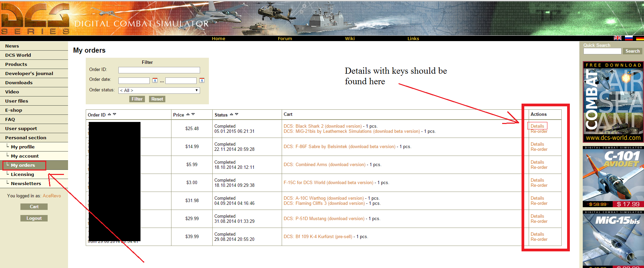The width and height of the screenshot is (644, 268).
Task: Open DCS: P-51D Mustang product link
Action: [x=324, y=219]
